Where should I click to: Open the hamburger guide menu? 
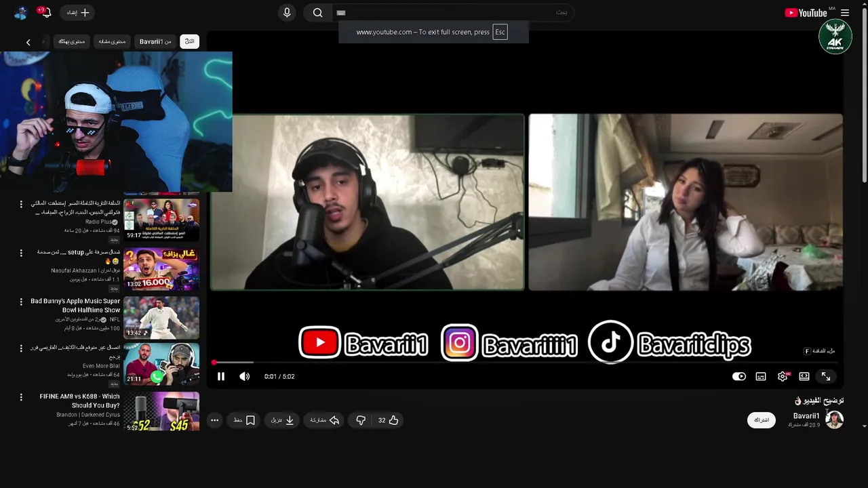pos(845,13)
